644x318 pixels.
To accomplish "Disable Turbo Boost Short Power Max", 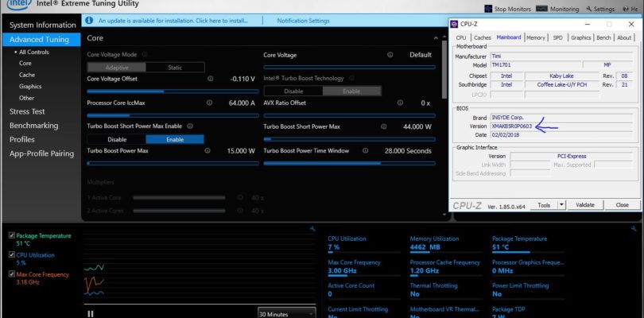I will [117, 140].
